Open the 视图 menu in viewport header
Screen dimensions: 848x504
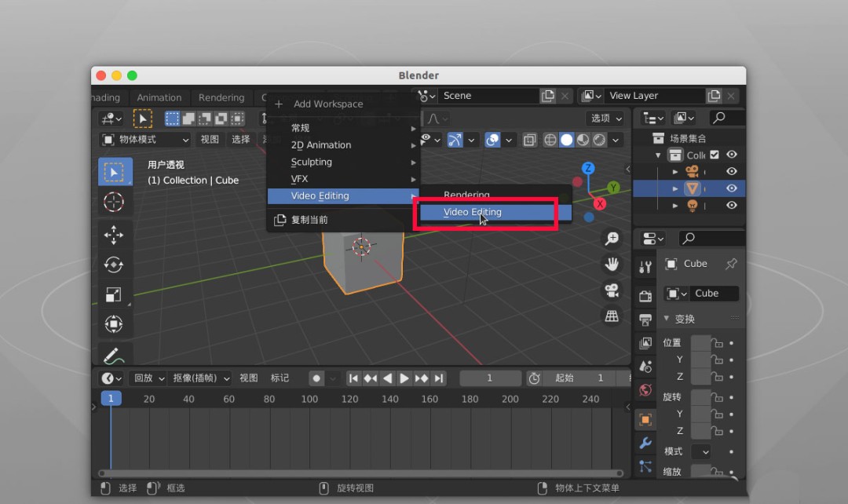point(210,139)
